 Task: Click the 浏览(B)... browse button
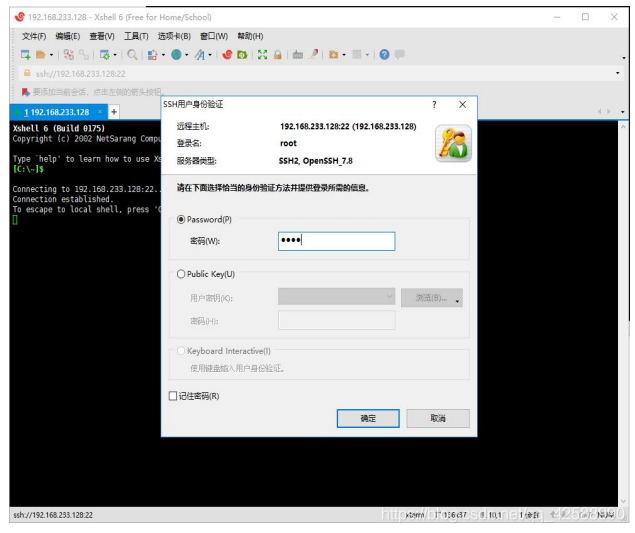click(x=432, y=298)
